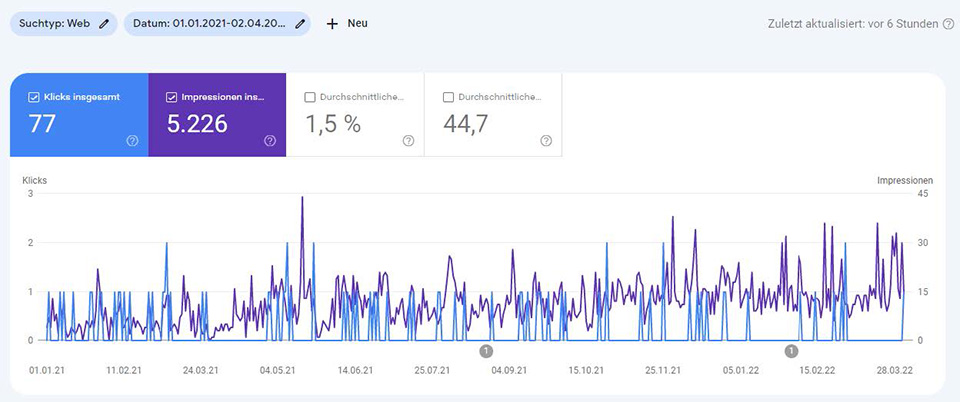Edit the Suchtyp: Web filter pencil icon
This screenshot has width=960, height=402.
point(104,24)
